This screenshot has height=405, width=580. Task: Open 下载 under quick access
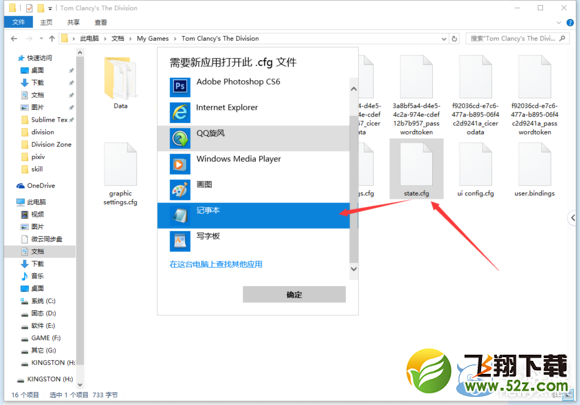(x=33, y=82)
